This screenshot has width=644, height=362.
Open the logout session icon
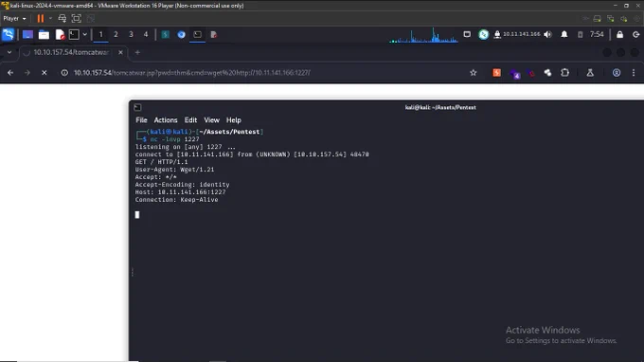(635, 34)
